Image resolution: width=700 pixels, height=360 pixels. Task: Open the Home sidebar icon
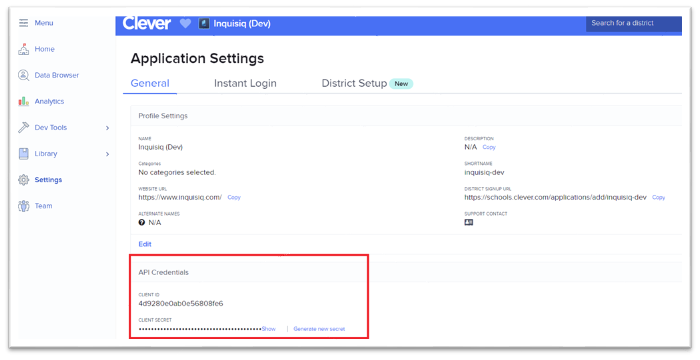23,49
